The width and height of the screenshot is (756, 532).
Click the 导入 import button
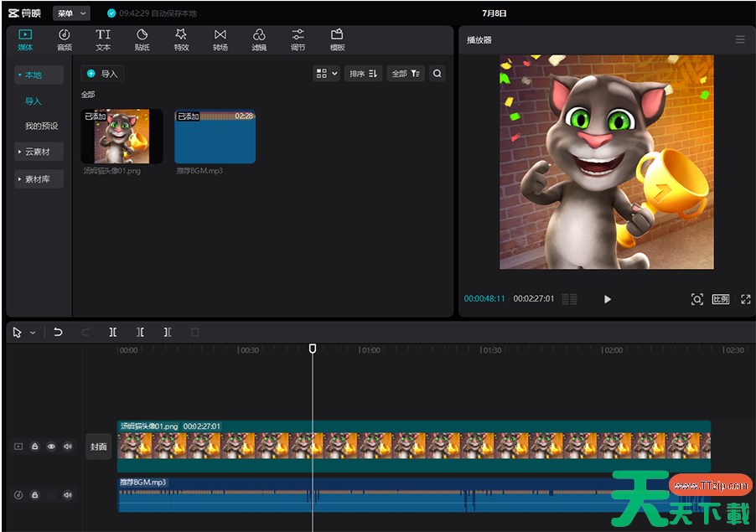pyautogui.click(x=101, y=74)
